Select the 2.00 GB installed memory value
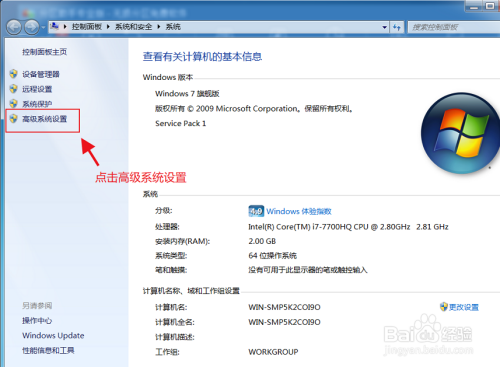Screen dimensions: 500x367 click(x=262, y=241)
